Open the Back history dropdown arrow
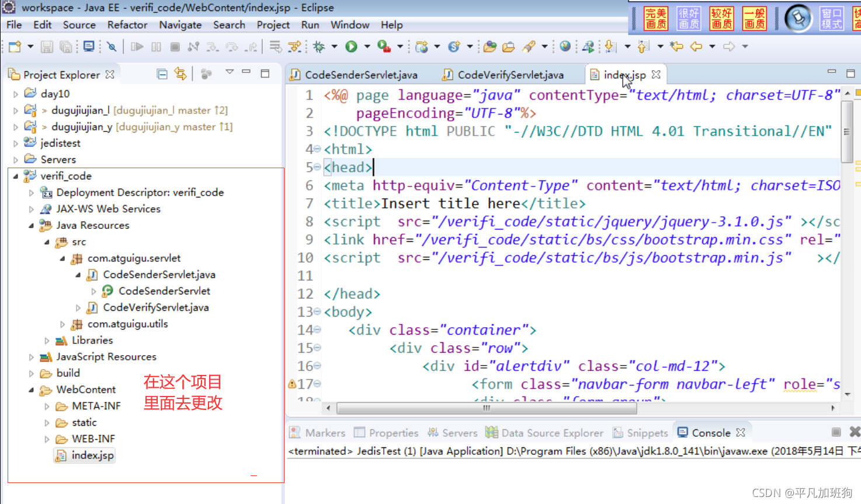 [712, 47]
